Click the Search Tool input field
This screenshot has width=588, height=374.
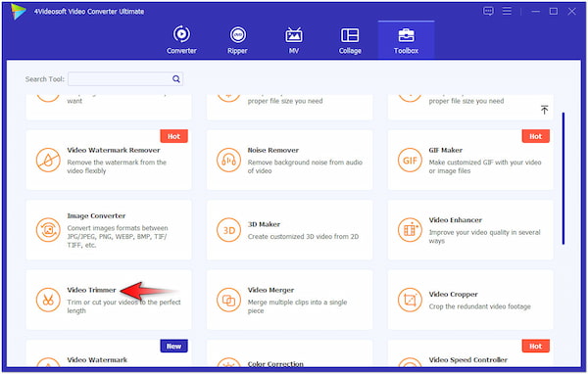click(x=125, y=79)
